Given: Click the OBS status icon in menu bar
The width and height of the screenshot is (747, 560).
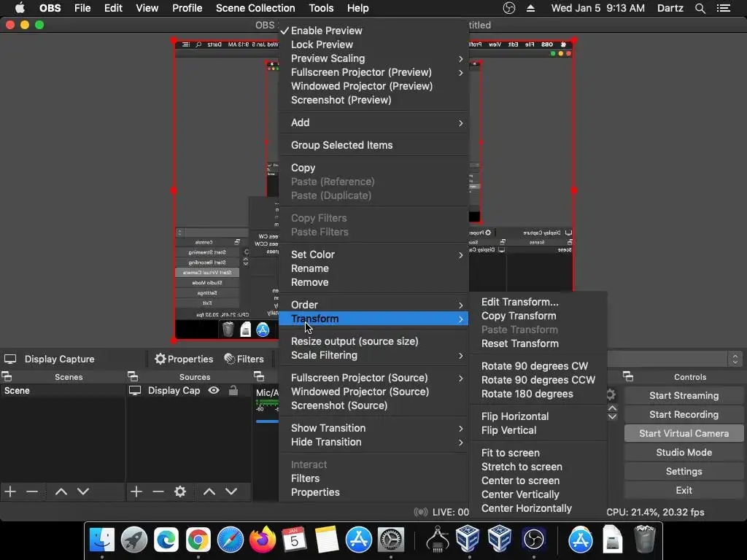Looking at the screenshot, I should (508, 8).
